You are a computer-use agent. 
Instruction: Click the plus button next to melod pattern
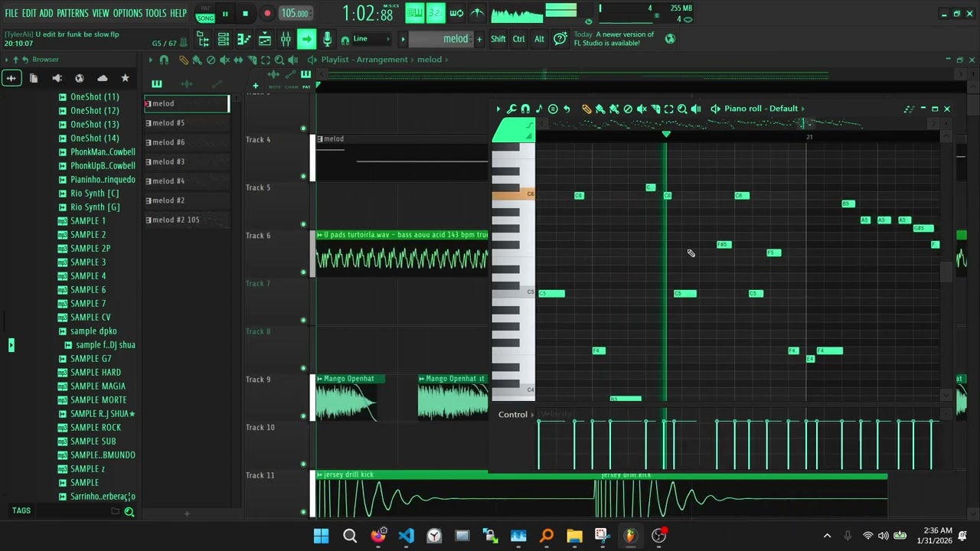(x=480, y=39)
